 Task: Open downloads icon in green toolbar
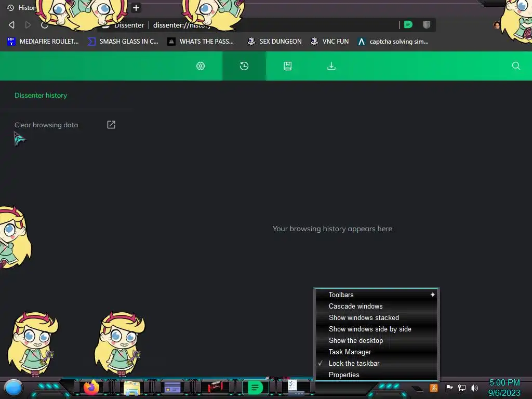coord(331,66)
